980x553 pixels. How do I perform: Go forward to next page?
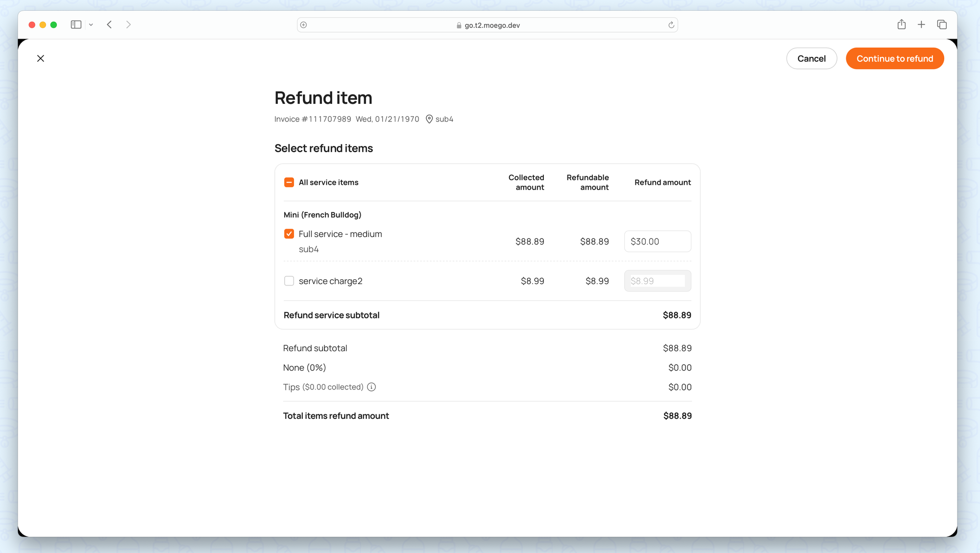click(x=128, y=24)
